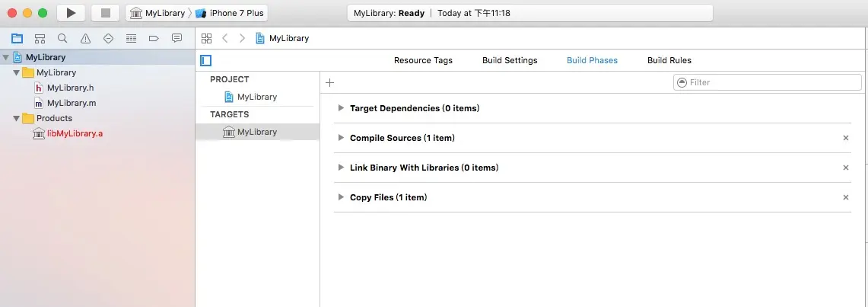Open the Report navigator speech bubble icon
The height and width of the screenshot is (307, 868).
click(x=176, y=38)
